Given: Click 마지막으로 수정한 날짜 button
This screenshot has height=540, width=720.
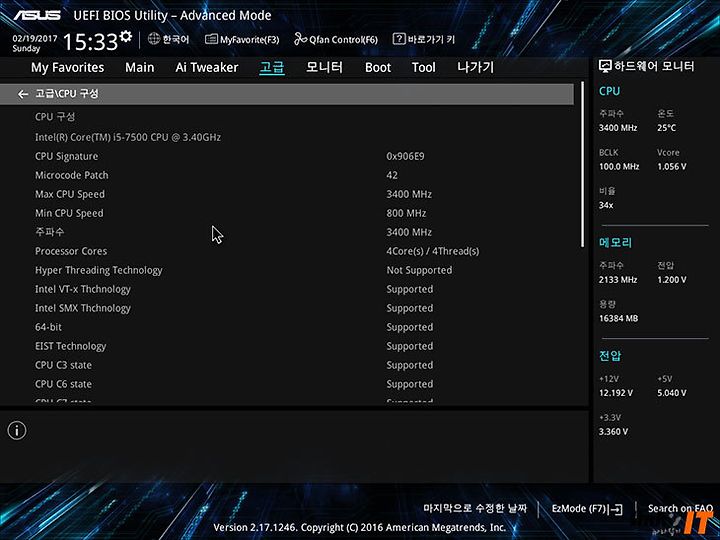Looking at the screenshot, I should coord(475,509).
